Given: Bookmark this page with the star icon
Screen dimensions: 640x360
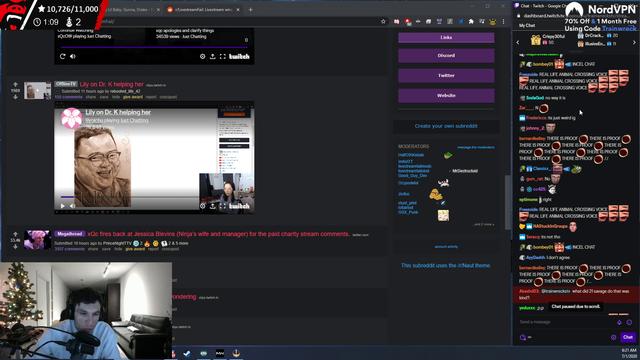Looking at the screenshot, I should point(383,22).
